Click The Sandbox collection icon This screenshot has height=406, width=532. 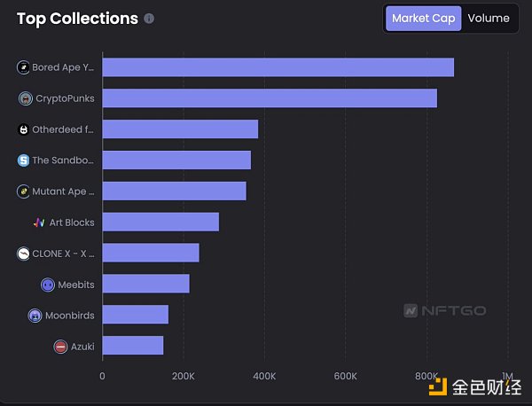tap(23, 160)
